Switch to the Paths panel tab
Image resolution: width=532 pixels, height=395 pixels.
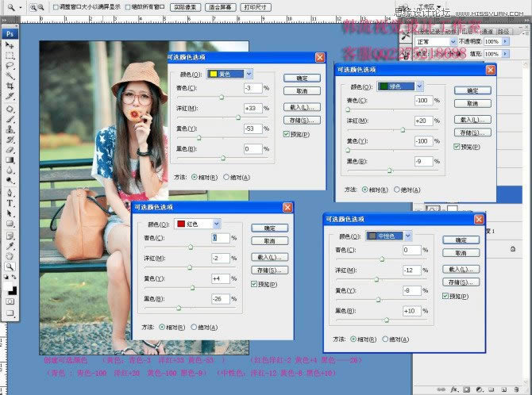[x=503, y=31]
